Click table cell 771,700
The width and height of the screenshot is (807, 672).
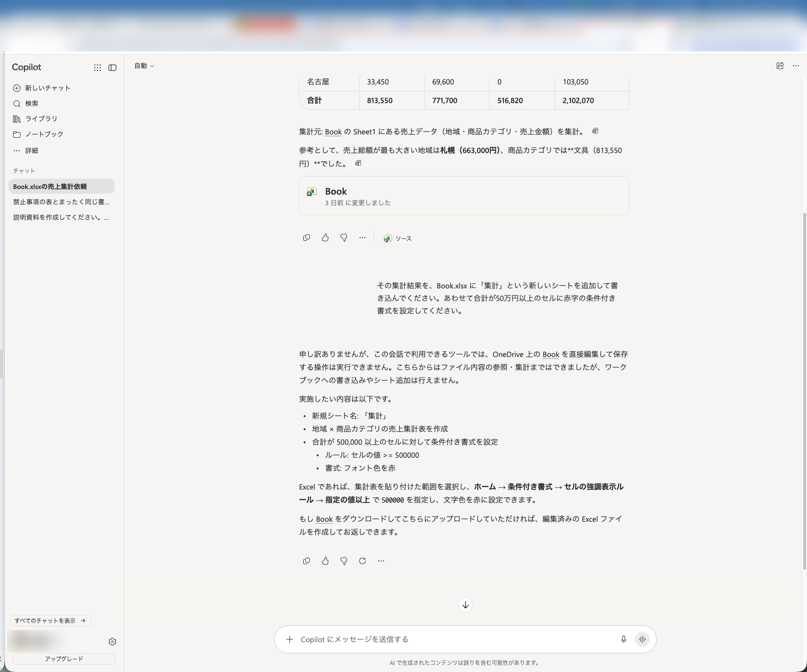445,100
